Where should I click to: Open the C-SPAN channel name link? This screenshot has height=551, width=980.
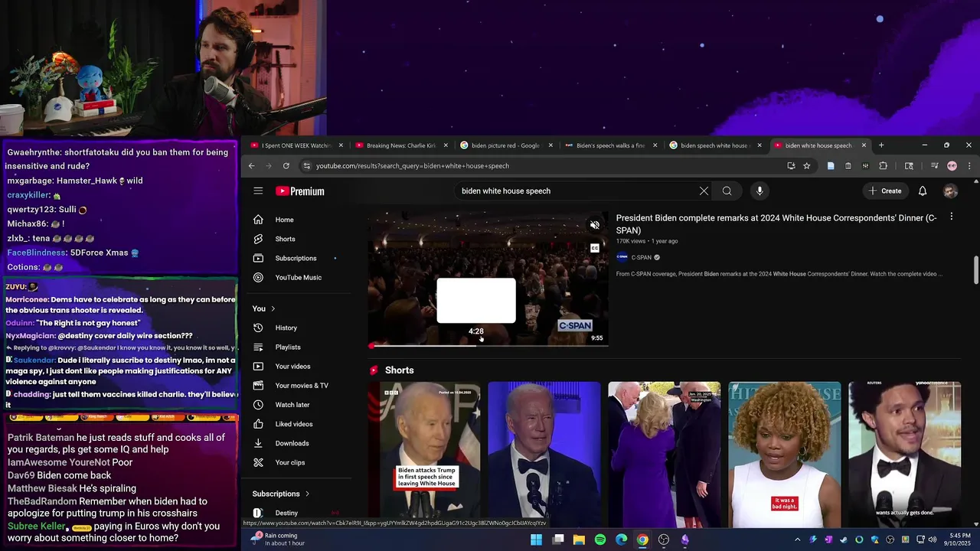(642, 258)
